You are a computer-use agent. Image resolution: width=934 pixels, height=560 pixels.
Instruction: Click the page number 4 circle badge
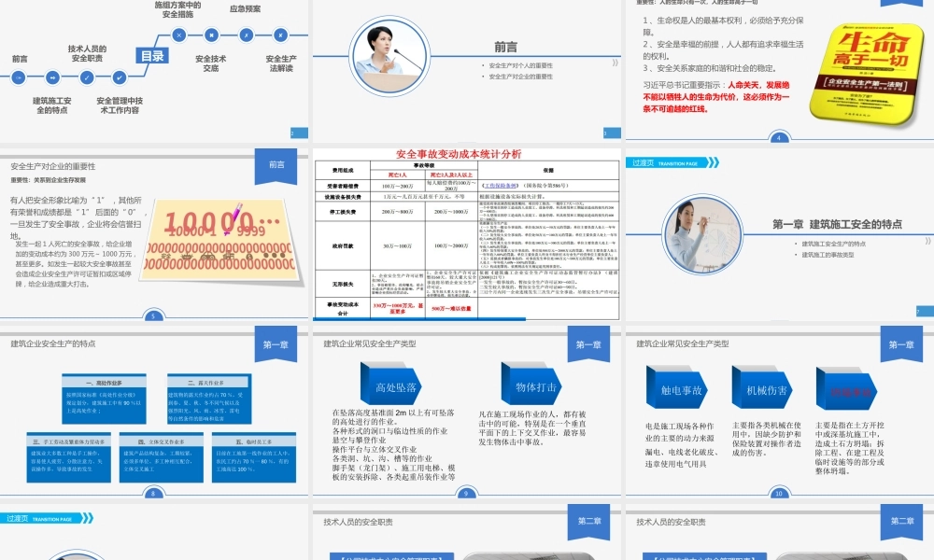[x=779, y=137]
